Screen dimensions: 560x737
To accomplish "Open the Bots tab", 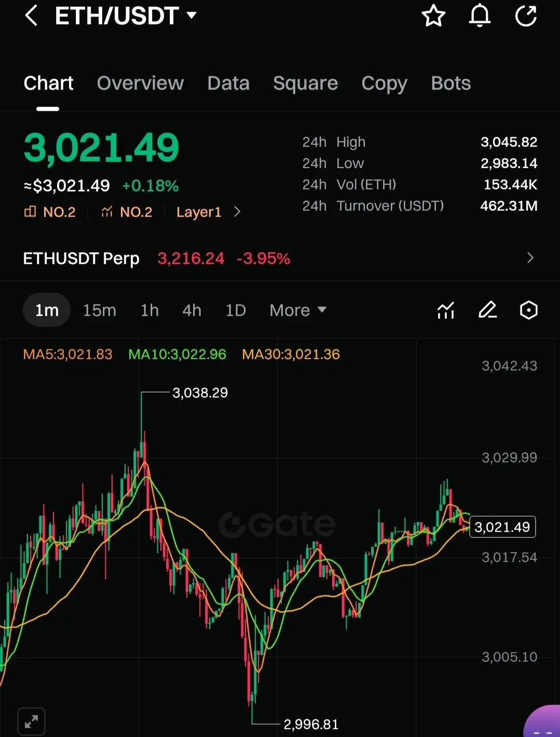I will pyautogui.click(x=450, y=83).
